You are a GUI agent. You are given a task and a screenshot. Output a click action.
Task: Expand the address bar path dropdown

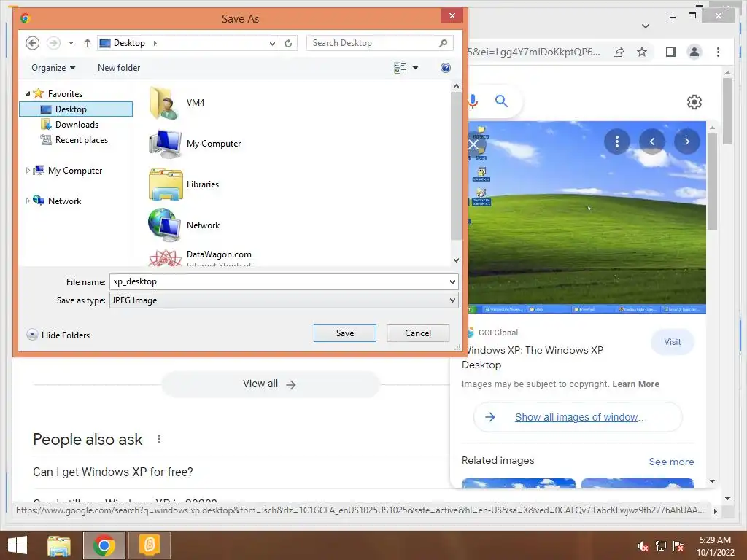click(272, 43)
